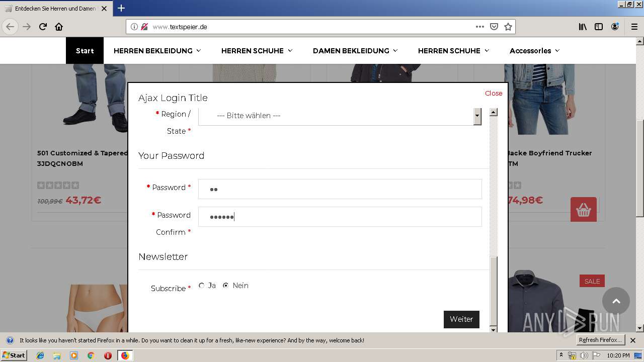Click the 74,98€ price

(x=525, y=200)
